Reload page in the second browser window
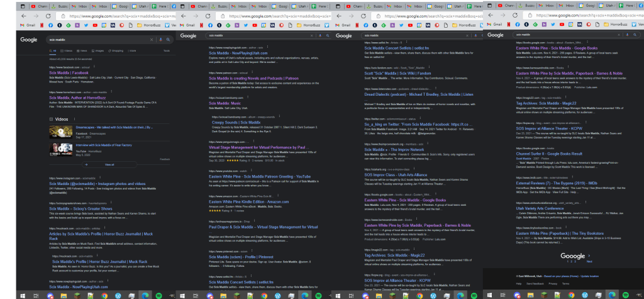Viewport: 644px width, 299px height. pos(208,16)
